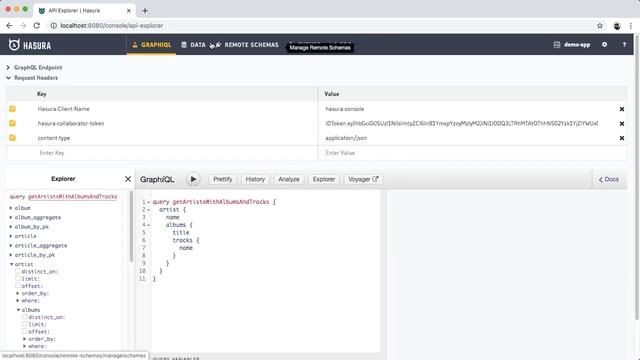Expand article_by_pk in Explorer
Image resolution: width=640 pixels, height=360 pixels.
click(11, 255)
